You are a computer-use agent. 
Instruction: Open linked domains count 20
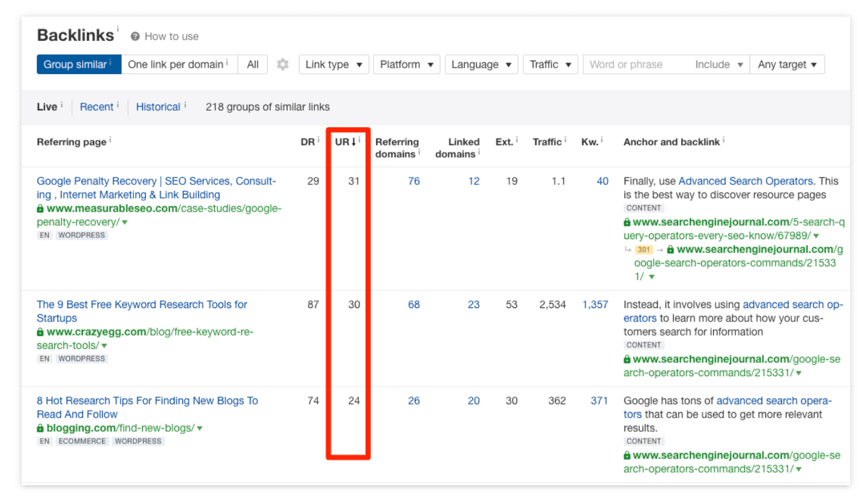tap(474, 401)
